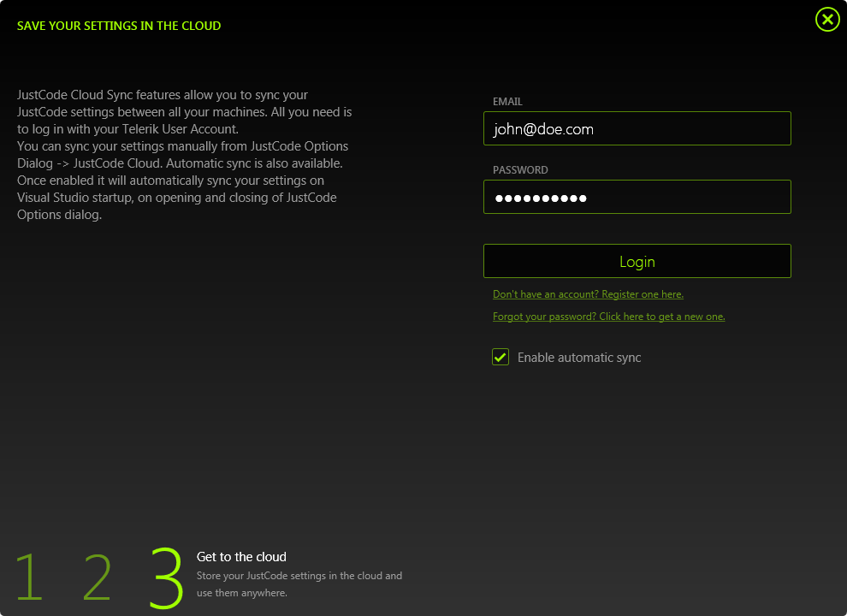The image size is (847, 616).
Task: Go to wizard step 1
Action: pyautogui.click(x=29, y=577)
